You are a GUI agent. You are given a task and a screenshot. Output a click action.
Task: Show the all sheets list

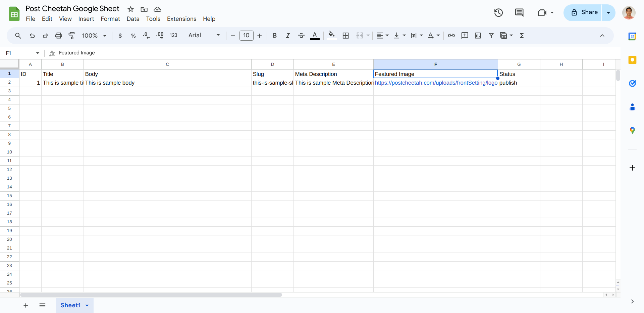click(x=42, y=305)
